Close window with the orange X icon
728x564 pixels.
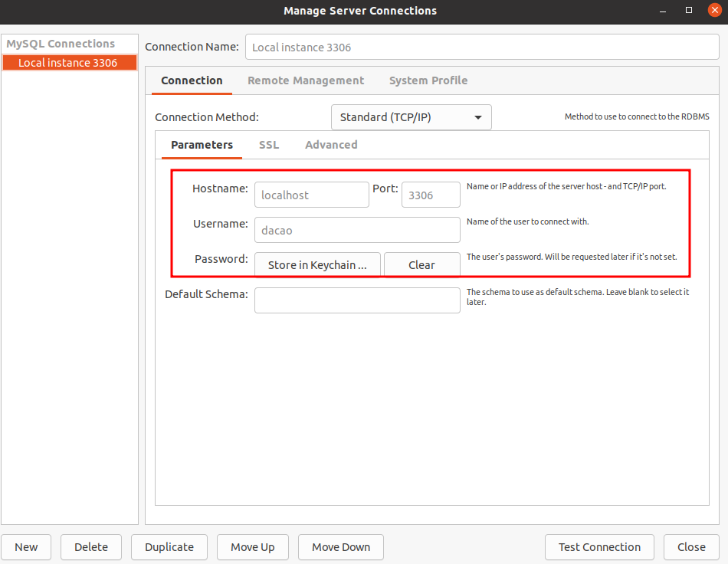point(715,10)
